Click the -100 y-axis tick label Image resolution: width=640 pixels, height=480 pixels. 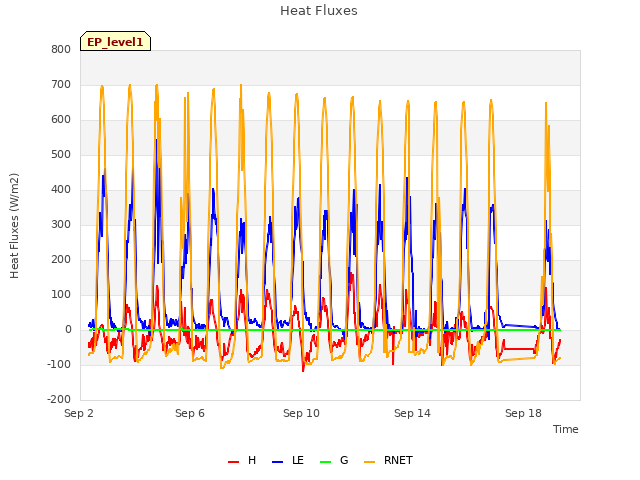[x=59, y=364]
